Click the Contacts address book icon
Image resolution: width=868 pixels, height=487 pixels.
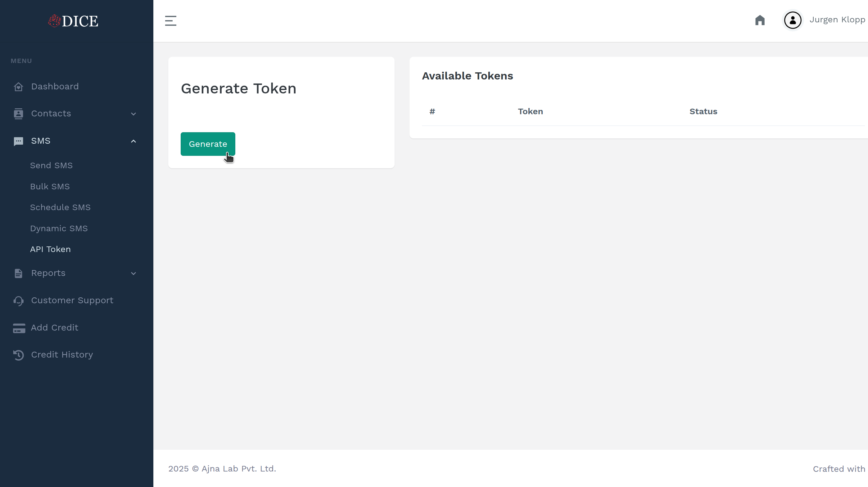pos(18,114)
